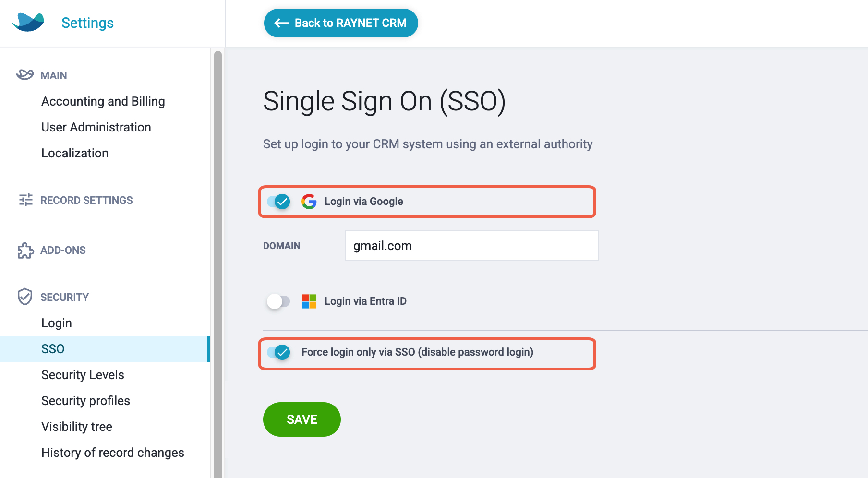The image size is (868, 478).
Task: Expand the ADD-ONS section
Action: point(63,250)
